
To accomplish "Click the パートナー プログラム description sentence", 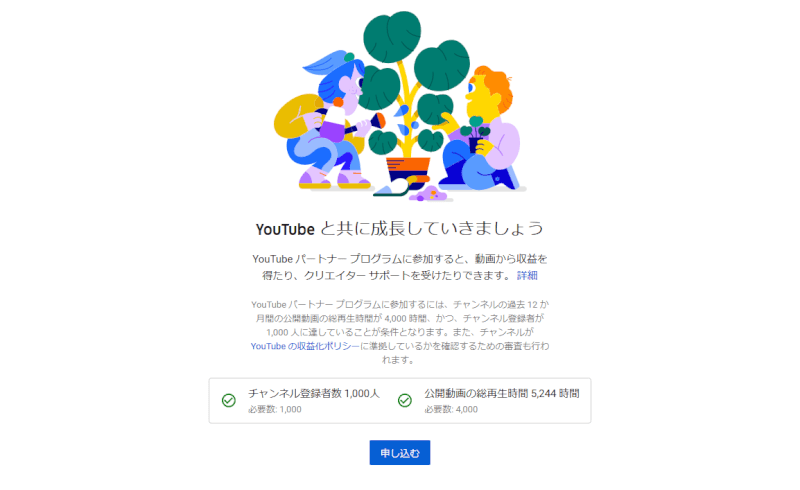I will tap(399, 267).
